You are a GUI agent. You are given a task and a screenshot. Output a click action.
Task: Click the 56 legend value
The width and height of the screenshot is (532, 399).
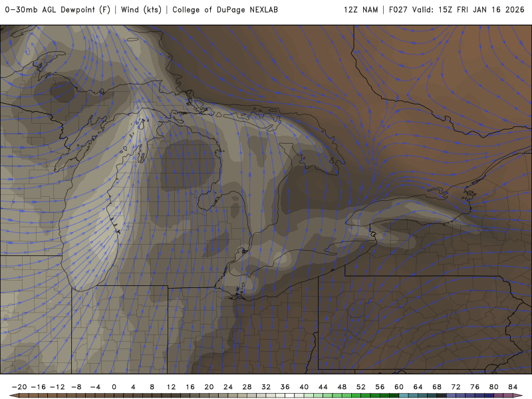[380, 387]
